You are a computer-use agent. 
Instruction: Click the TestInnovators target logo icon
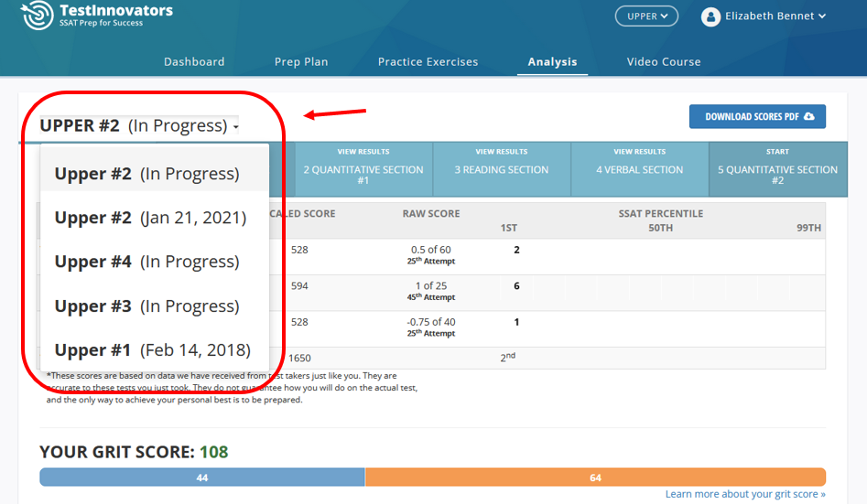pyautogui.click(x=38, y=15)
